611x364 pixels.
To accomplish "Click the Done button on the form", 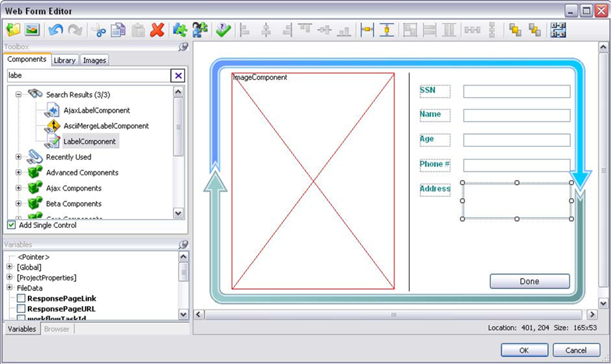I will [x=529, y=281].
